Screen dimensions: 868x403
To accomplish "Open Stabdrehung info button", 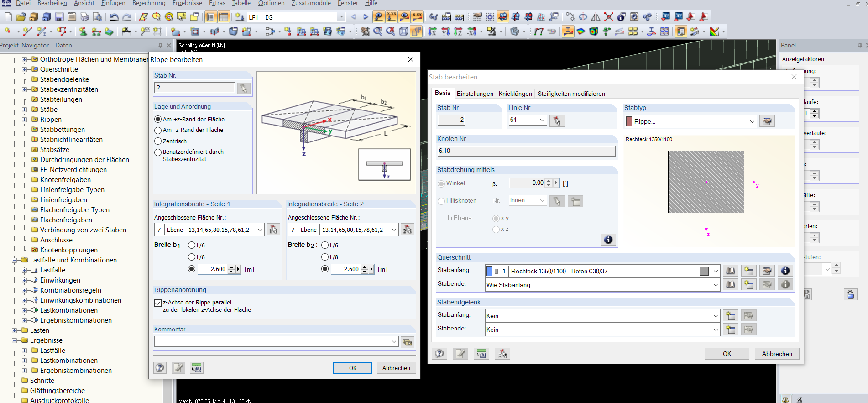I will [608, 240].
